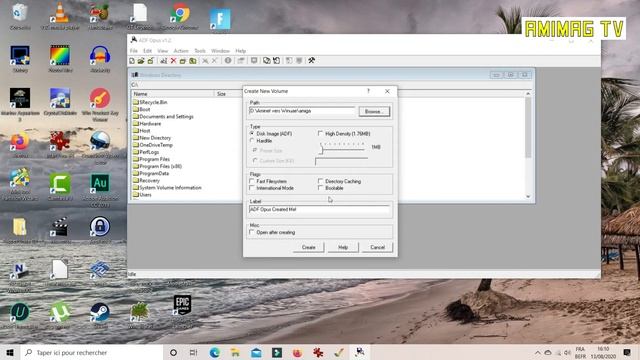Open Google Chrome desktop shortcut
The image size is (640, 360).
[x=180, y=16]
